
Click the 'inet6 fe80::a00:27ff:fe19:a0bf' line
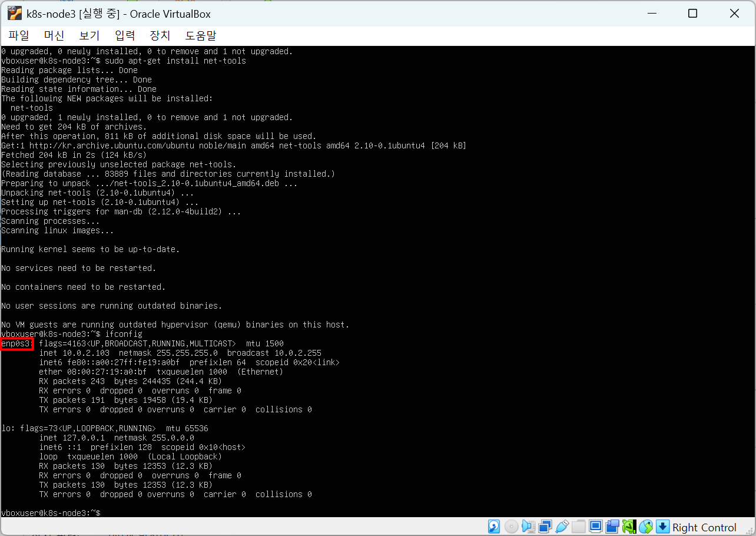pyautogui.click(x=190, y=362)
